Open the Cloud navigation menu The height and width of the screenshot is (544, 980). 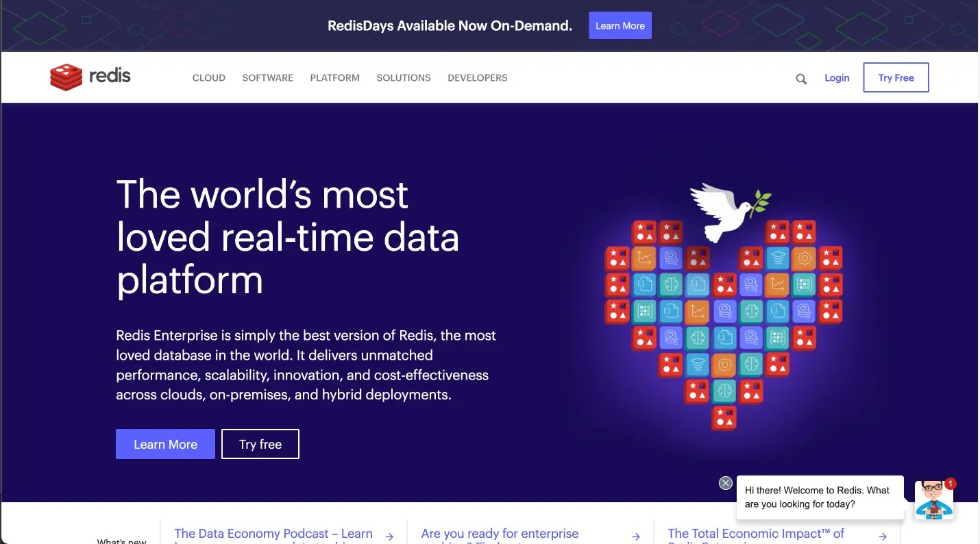(209, 78)
